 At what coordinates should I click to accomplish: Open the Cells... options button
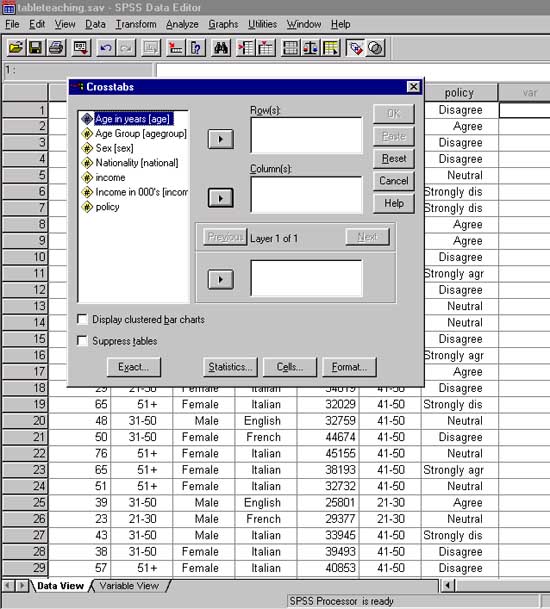point(290,367)
